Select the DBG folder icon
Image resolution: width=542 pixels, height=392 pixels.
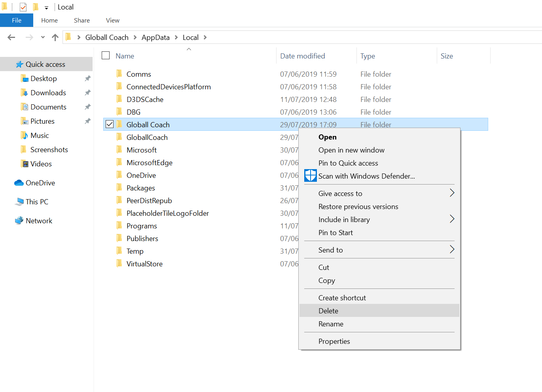(119, 111)
